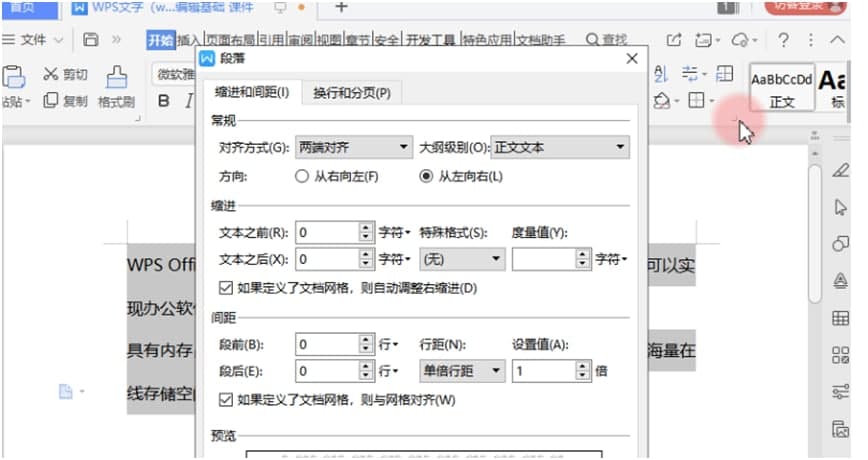Click the Copy (复制) icon
Viewport: 868px width, 460px height.
51,100
